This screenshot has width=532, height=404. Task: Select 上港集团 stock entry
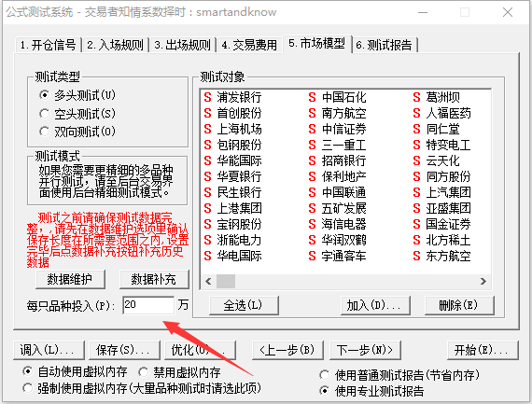(x=232, y=208)
